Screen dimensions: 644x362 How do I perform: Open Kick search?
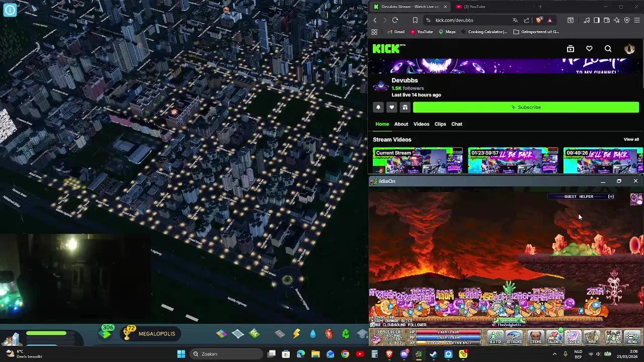pos(608,49)
